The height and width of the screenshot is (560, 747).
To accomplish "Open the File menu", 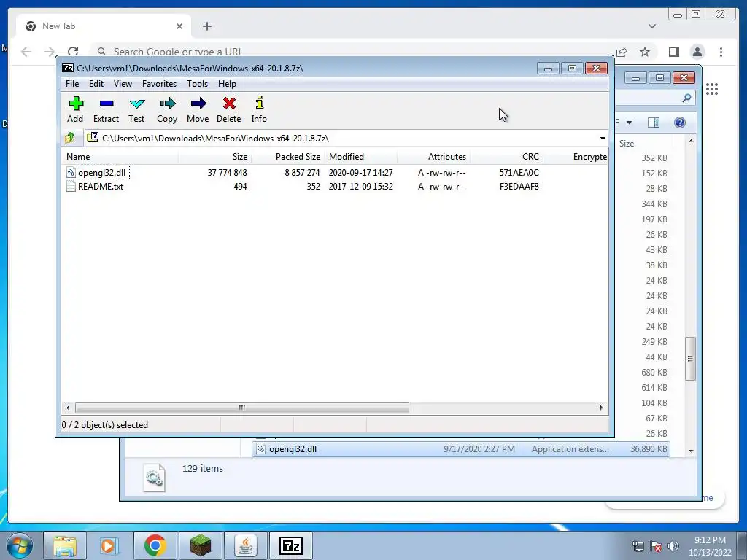I will click(72, 84).
